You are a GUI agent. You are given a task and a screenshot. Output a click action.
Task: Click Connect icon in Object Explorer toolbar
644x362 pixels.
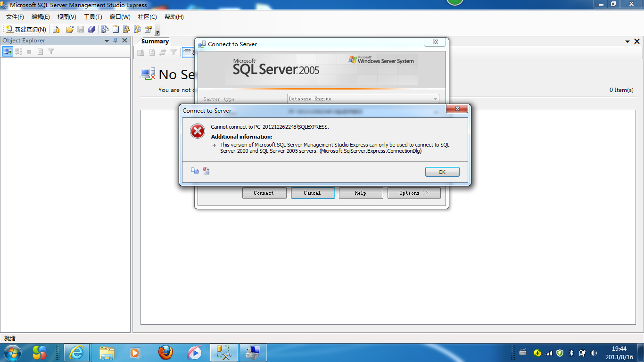coord(8,51)
